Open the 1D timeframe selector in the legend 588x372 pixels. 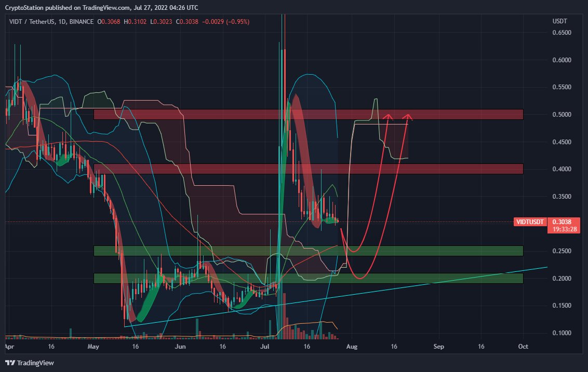click(x=61, y=22)
